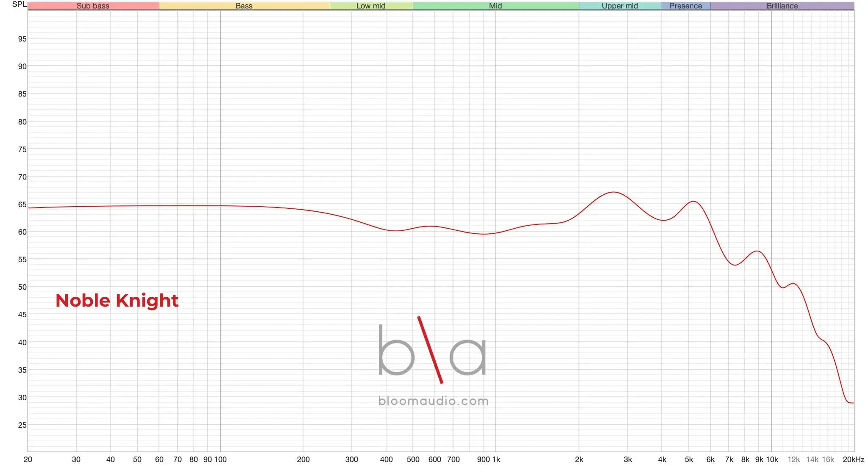This screenshot has height=465, width=868.
Task: Click the 2k frequency axis label
Action: (579, 459)
